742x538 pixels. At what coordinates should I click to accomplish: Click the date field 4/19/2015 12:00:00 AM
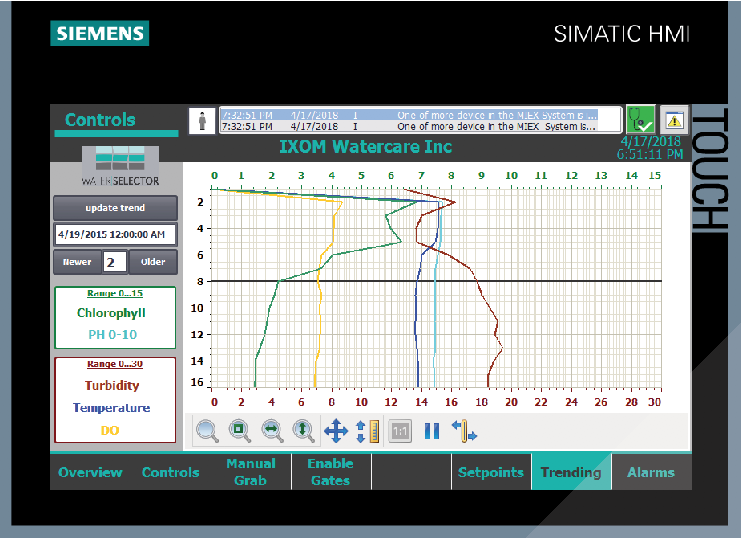115,235
